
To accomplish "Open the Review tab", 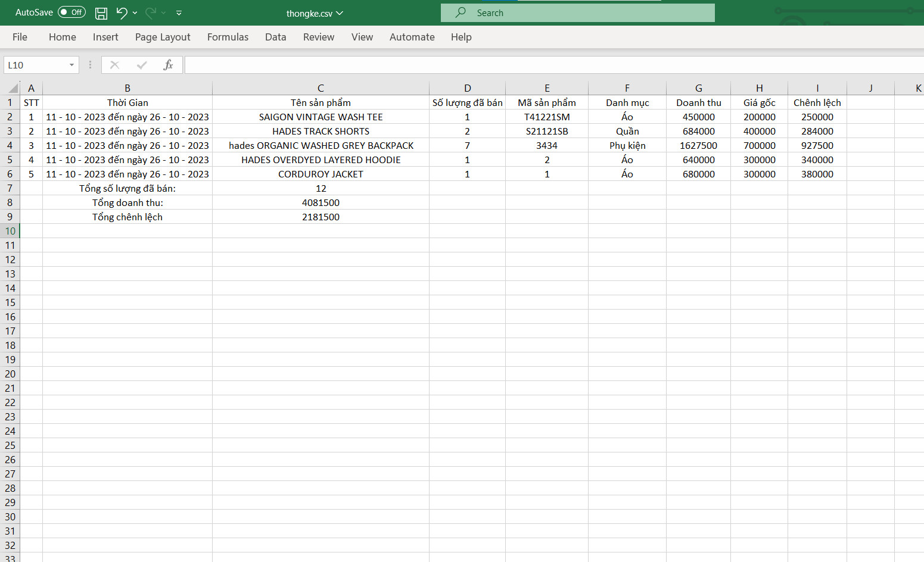I will tap(319, 37).
